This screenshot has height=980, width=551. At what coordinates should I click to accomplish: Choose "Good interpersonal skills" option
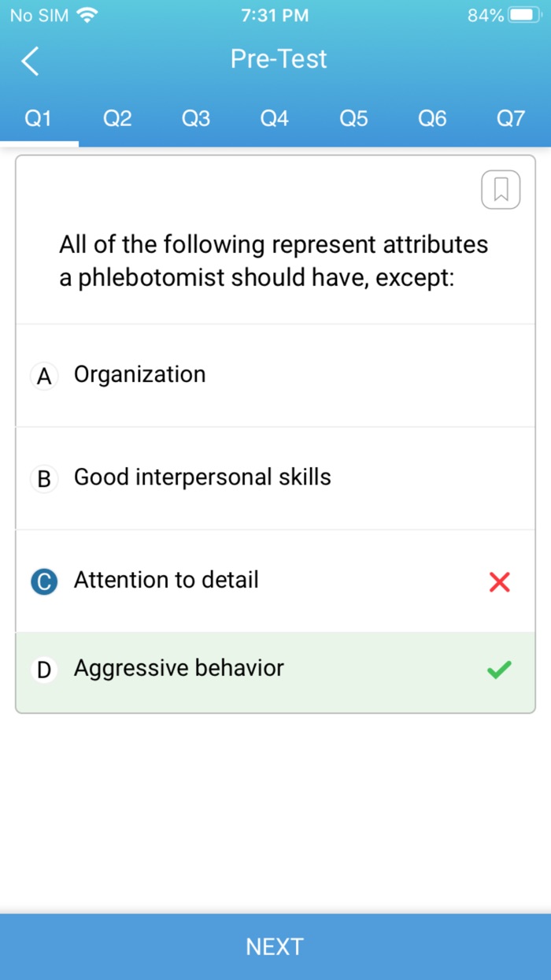(202, 477)
